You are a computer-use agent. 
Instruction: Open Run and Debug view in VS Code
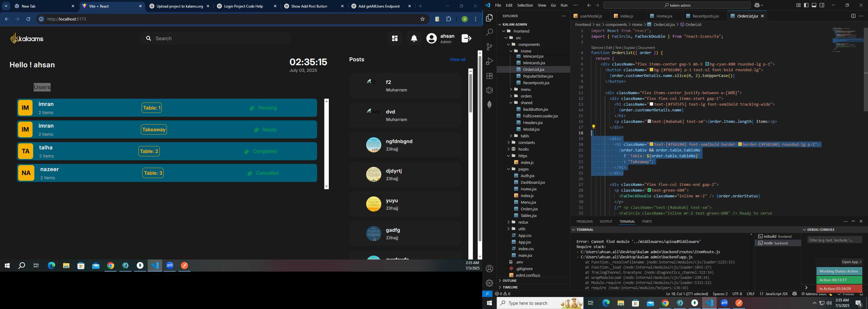489,61
